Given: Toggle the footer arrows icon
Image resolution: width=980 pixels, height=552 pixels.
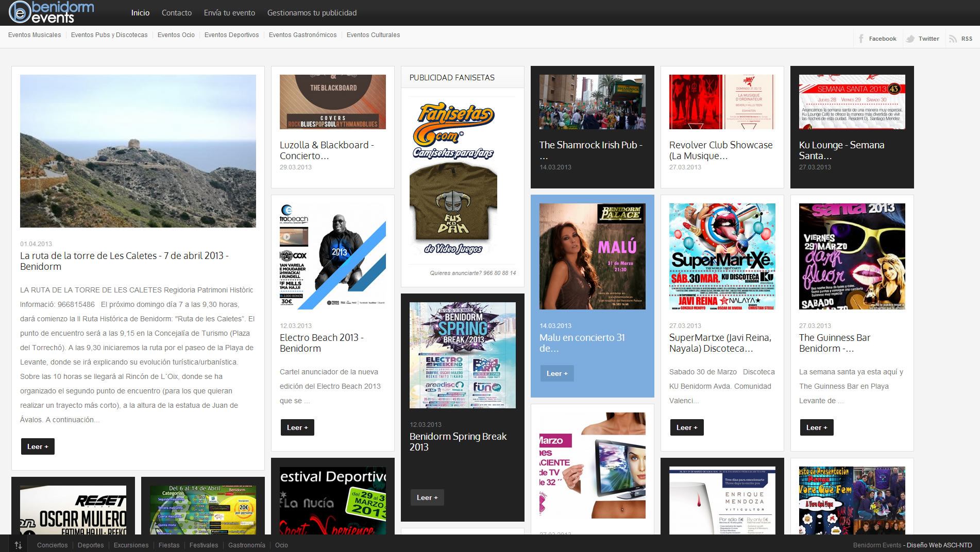Looking at the screenshot, I should tap(19, 545).
